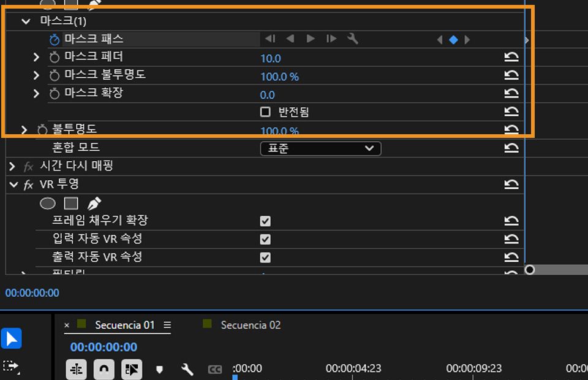Screen dimensions: 588x380
Task: Open the timeline display settings wrench
Action: point(187,369)
